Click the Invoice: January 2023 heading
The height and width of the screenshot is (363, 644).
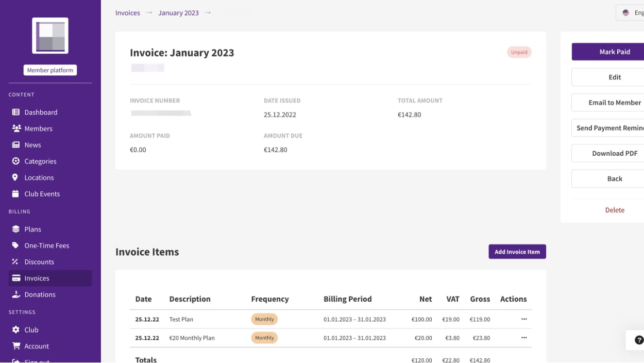[x=182, y=53]
